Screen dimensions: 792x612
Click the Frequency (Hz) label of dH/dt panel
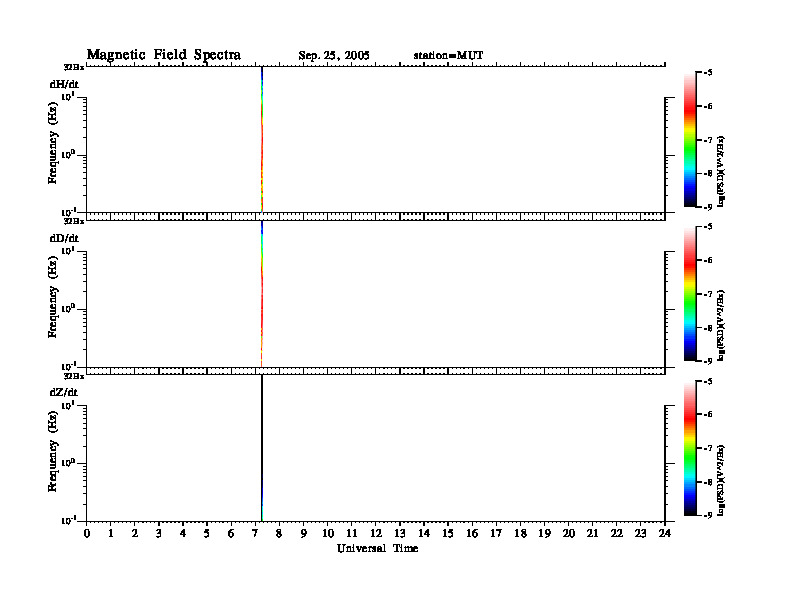point(53,143)
